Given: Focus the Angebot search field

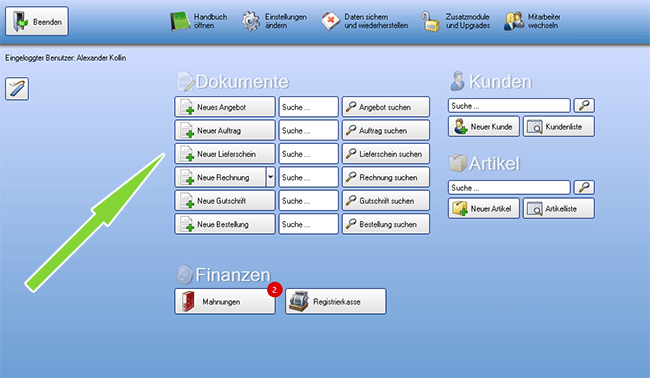Looking at the screenshot, I should pos(308,107).
